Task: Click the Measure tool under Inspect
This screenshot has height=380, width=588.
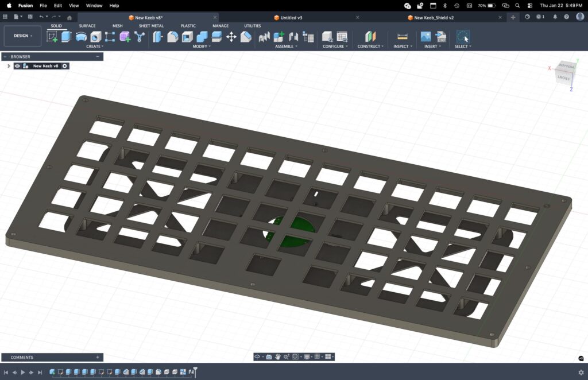Action: (402, 37)
